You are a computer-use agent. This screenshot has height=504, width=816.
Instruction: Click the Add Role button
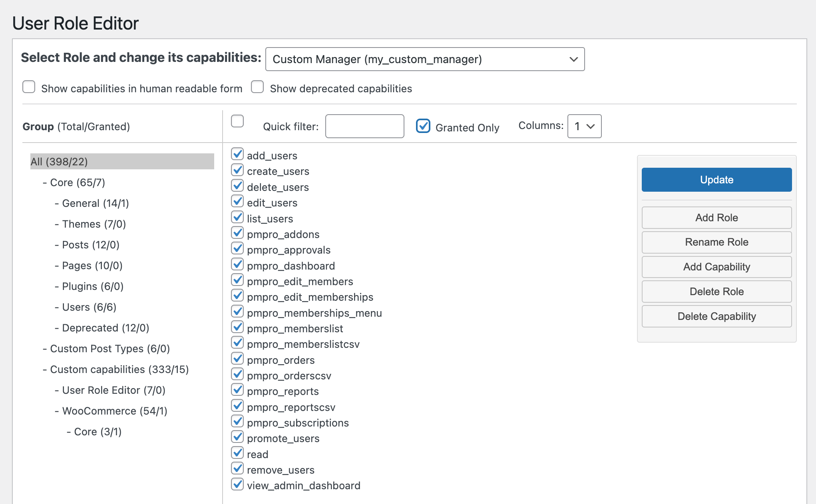716,218
